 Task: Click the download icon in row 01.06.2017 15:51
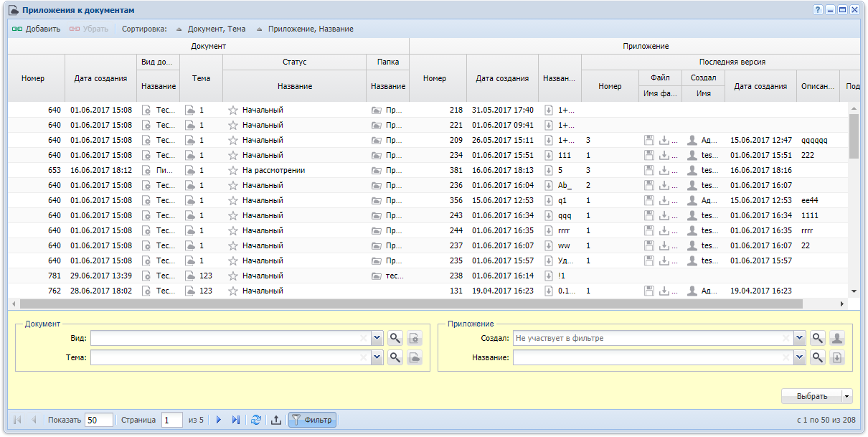pos(664,156)
